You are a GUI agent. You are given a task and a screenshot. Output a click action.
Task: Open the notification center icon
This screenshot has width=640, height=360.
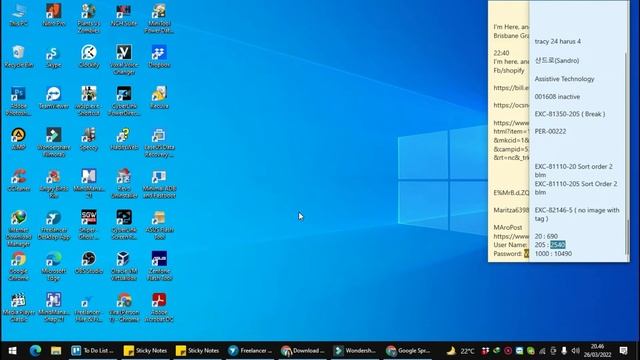[x=623, y=351]
